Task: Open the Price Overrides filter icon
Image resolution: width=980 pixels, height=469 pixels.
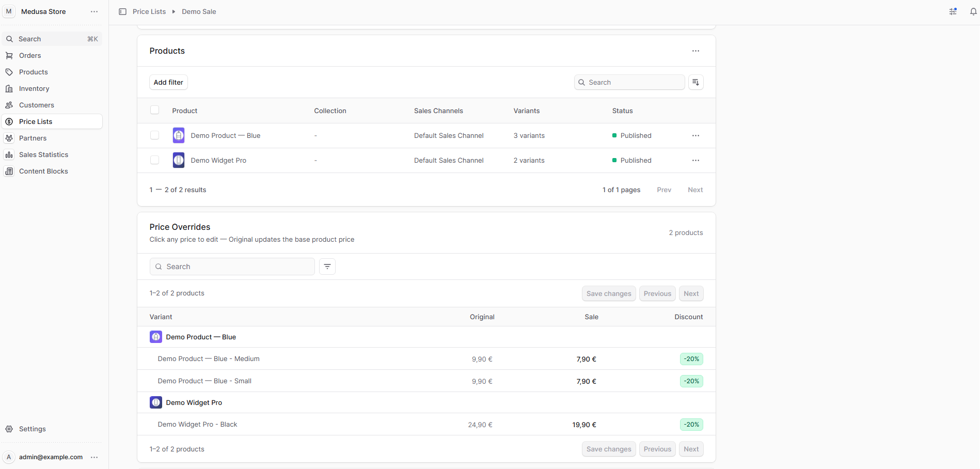Action: click(327, 267)
